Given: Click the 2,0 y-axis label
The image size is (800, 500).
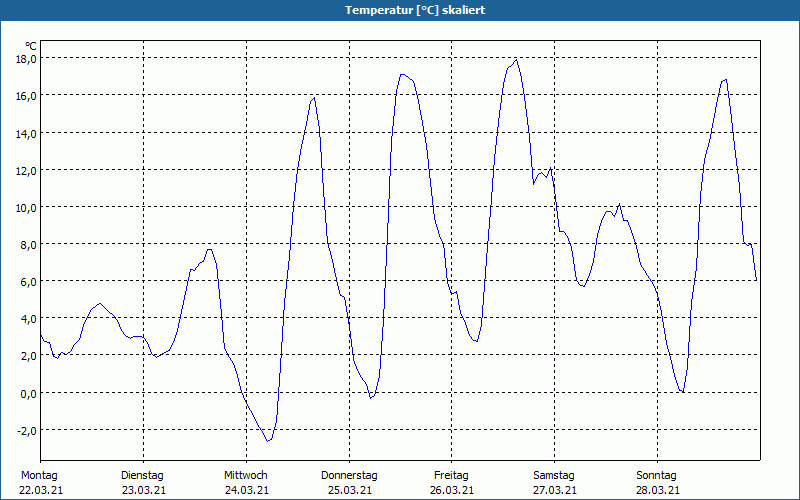Looking at the screenshot, I should [29, 356].
